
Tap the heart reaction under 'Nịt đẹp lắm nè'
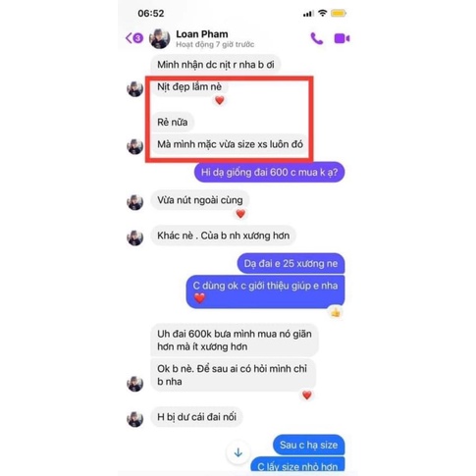pyautogui.click(x=220, y=100)
